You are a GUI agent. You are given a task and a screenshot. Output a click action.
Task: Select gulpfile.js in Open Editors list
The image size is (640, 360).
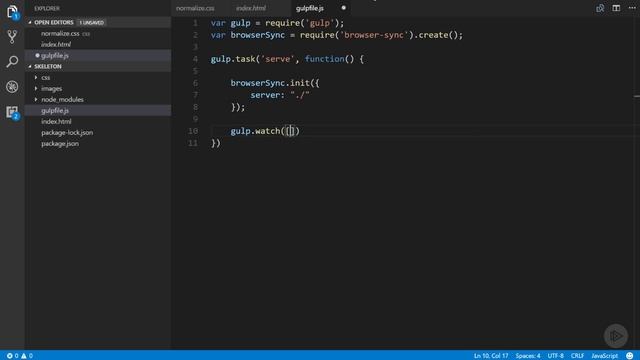[x=98, y=56]
